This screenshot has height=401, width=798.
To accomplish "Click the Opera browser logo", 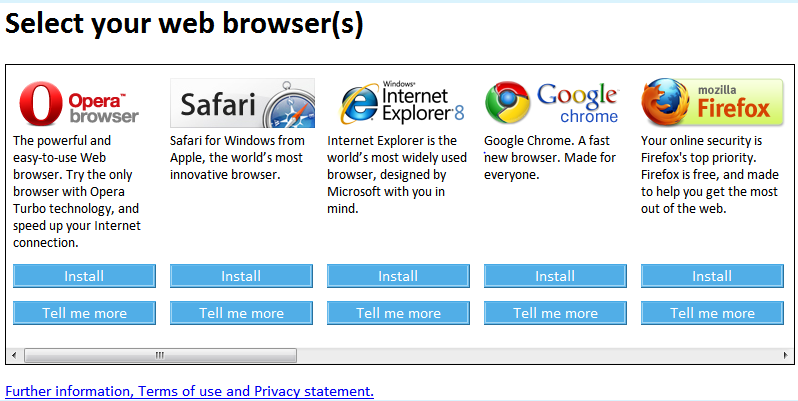I will 79,103.
